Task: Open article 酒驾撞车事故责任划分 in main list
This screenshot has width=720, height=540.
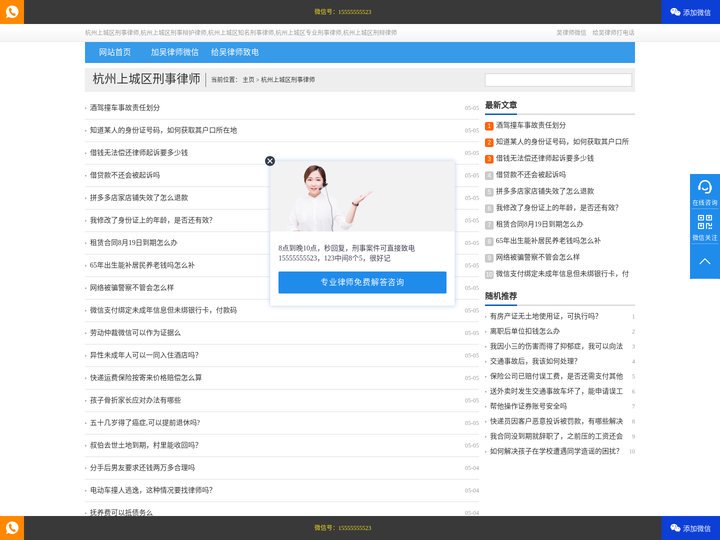Action: coord(125,107)
